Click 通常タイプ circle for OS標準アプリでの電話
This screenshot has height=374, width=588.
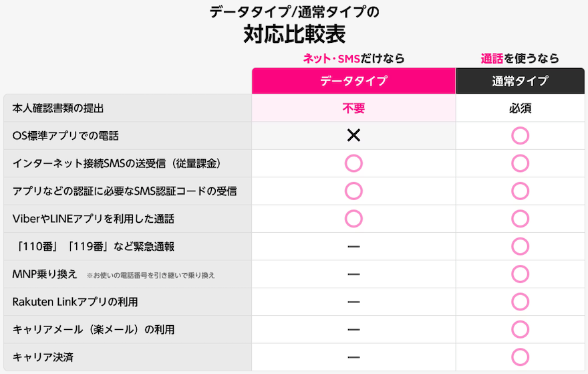point(520,136)
